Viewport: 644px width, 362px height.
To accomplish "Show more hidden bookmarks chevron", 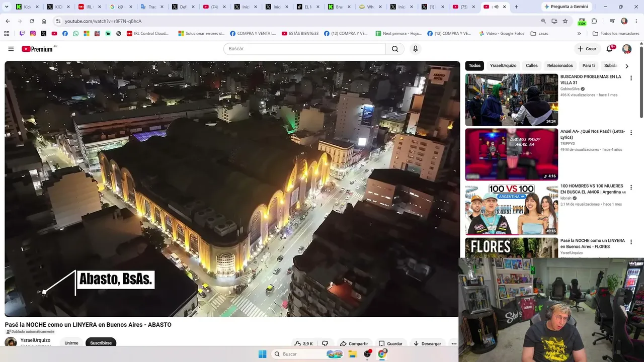I will click(x=579, y=34).
